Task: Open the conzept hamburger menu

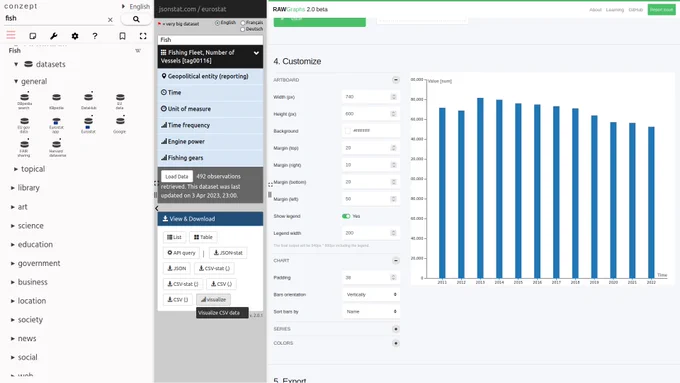Action: pos(11,36)
